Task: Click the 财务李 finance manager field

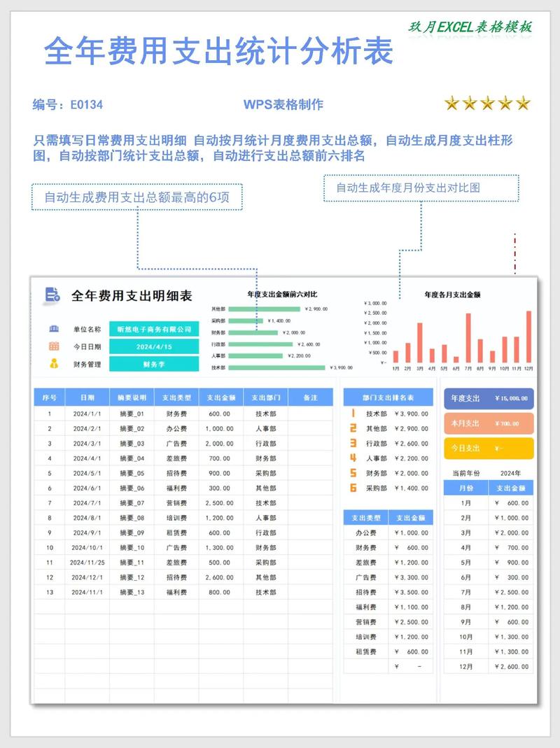Action: pos(154,364)
